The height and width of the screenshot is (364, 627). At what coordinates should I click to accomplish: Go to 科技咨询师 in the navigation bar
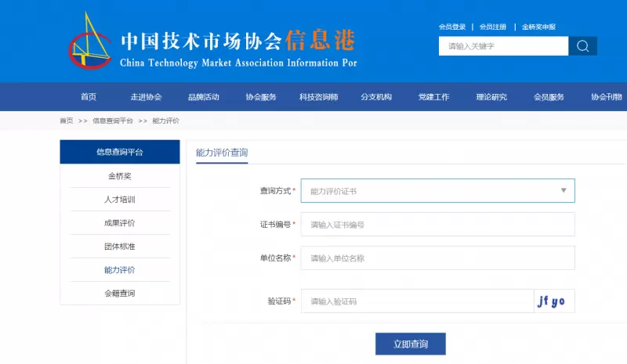pyautogui.click(x=318, y=97)
